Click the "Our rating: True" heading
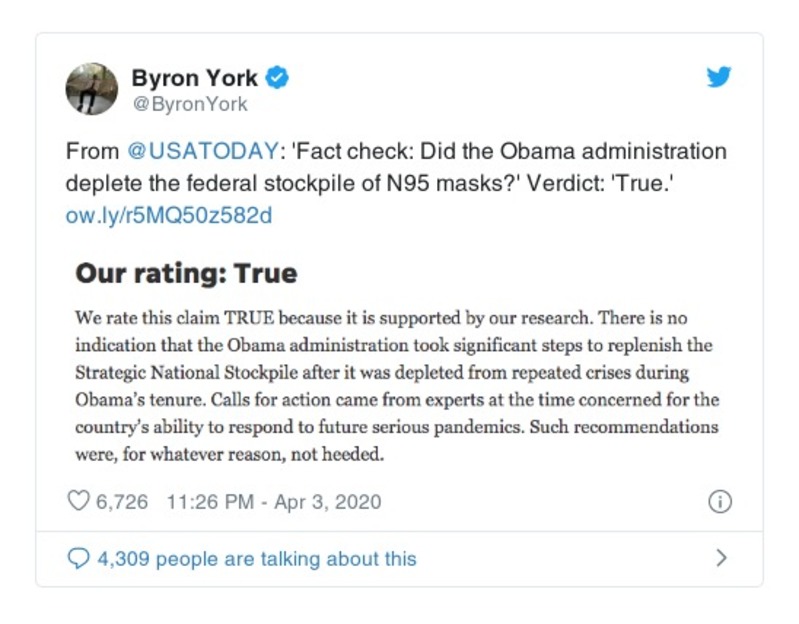Viewport: 799px width, 624px height. [x=186, y=273]
